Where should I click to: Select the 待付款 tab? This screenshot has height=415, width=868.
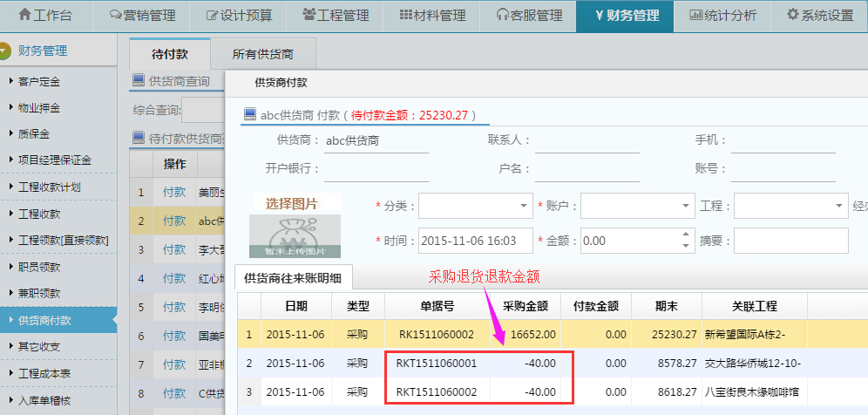coord(170,54)
